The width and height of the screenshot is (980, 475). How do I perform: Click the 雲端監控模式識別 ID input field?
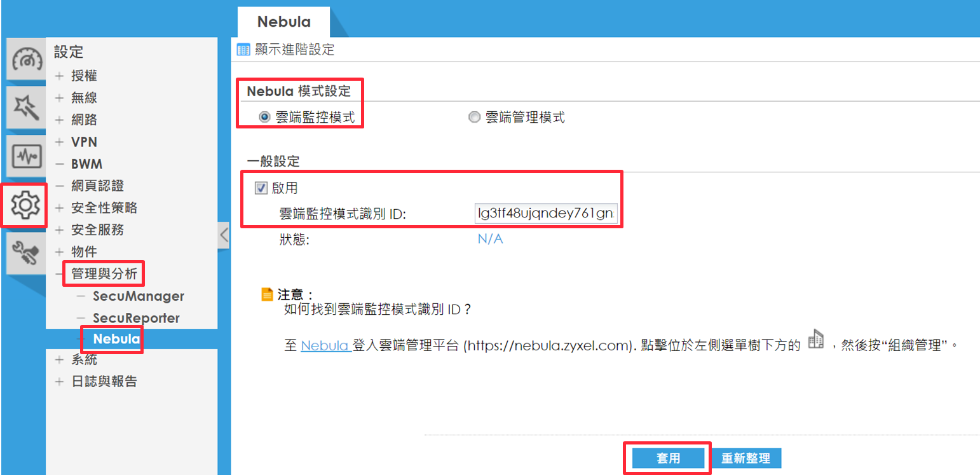[x=546, y=214]
